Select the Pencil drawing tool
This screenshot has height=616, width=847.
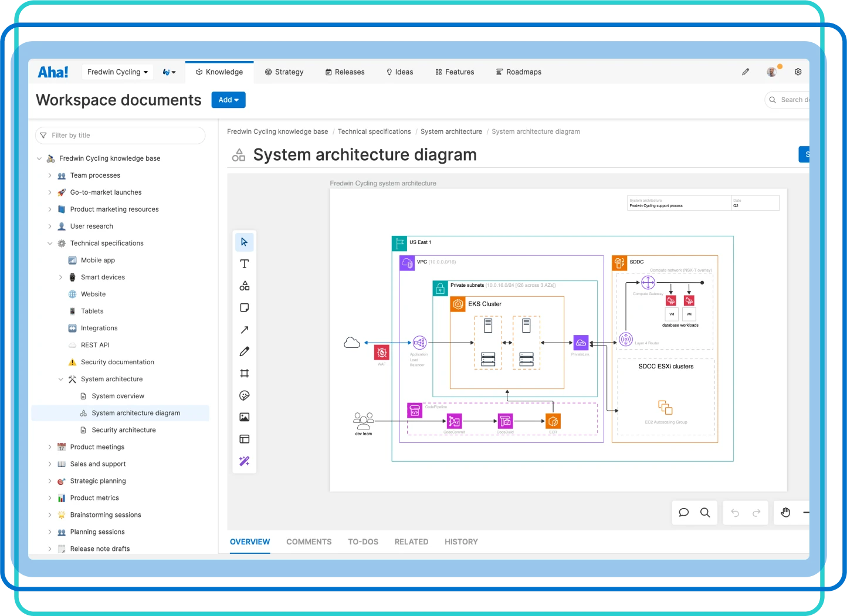pos(245,351)
